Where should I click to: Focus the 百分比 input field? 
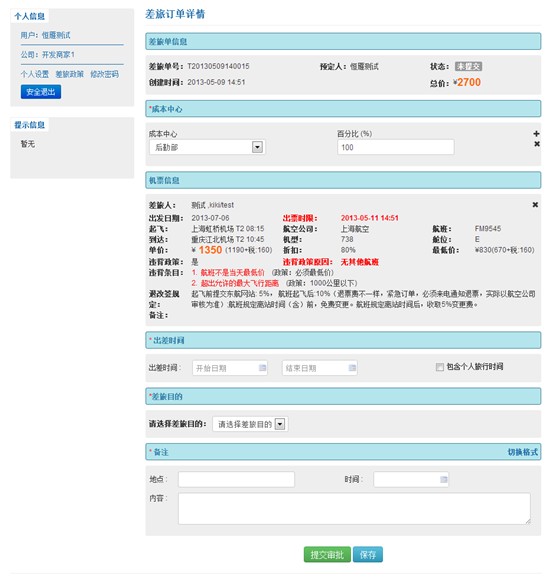pyautogui.click(x=395, y=147)
